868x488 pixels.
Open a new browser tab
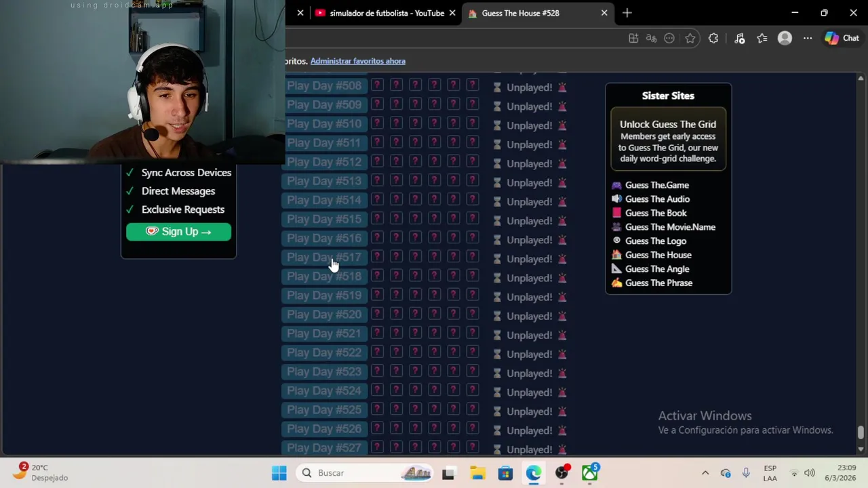[627, 13]
